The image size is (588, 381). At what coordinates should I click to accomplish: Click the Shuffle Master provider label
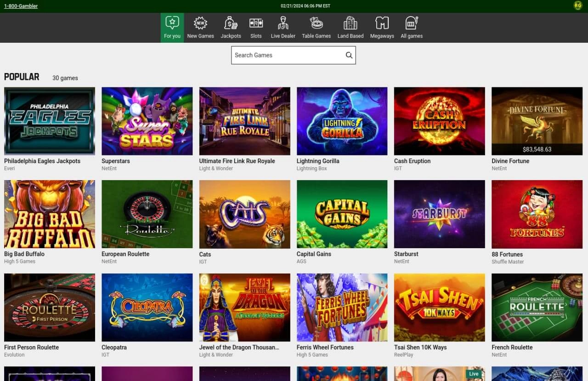pos(508,262)
